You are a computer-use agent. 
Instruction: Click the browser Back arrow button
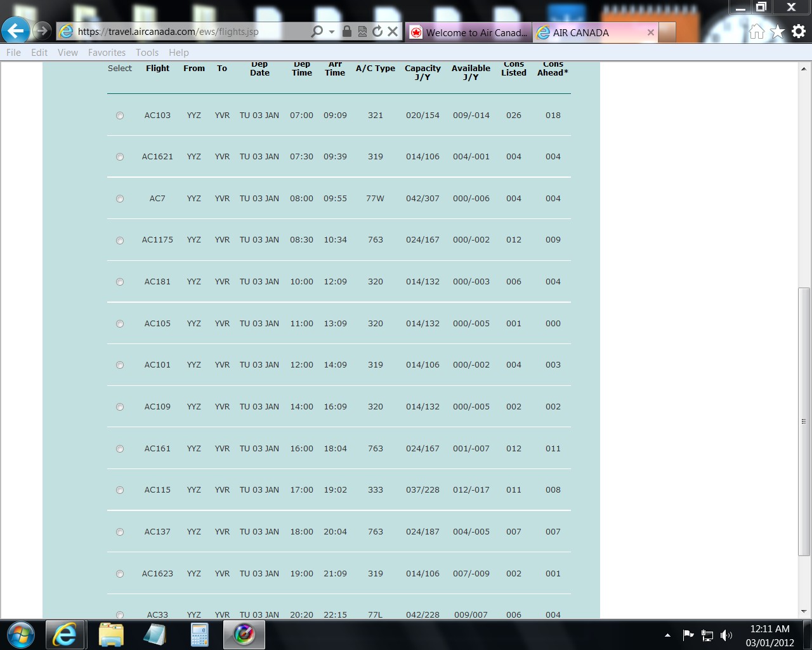click(x=16, y=30)
